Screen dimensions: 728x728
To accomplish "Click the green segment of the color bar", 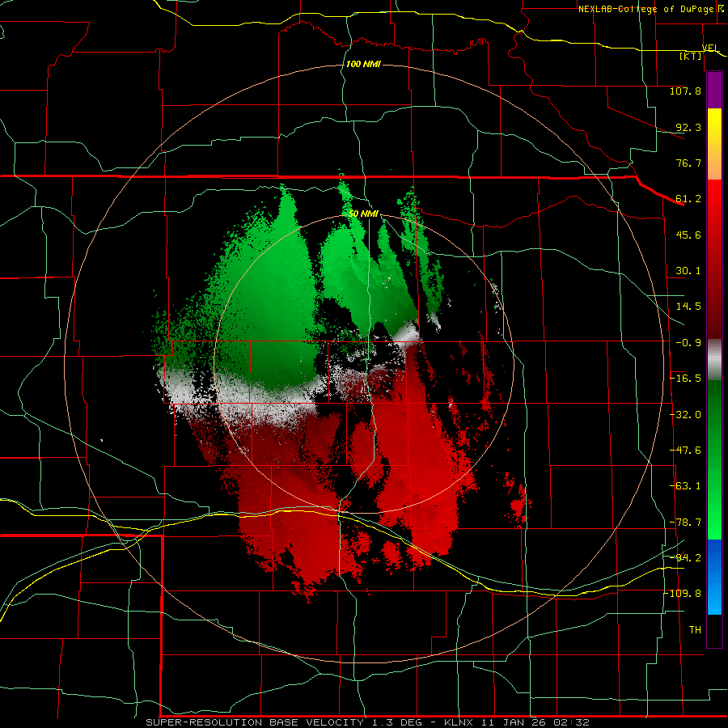I will (714, 459).
